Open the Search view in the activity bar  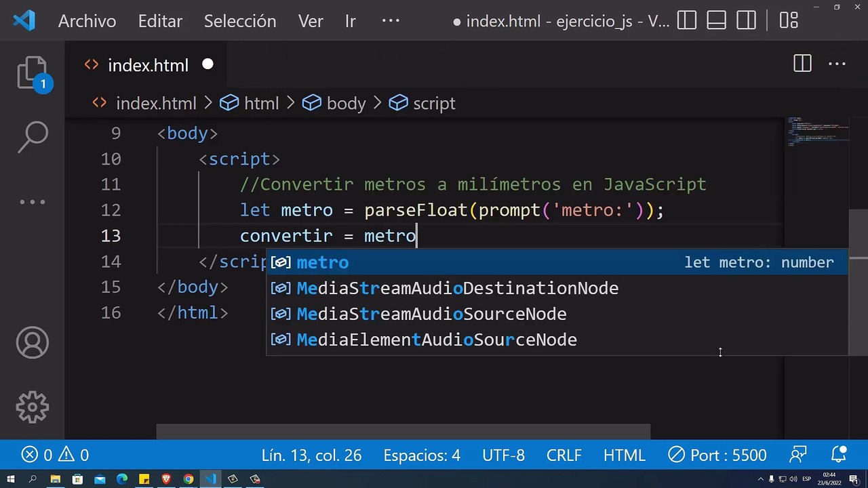point(33,138)
